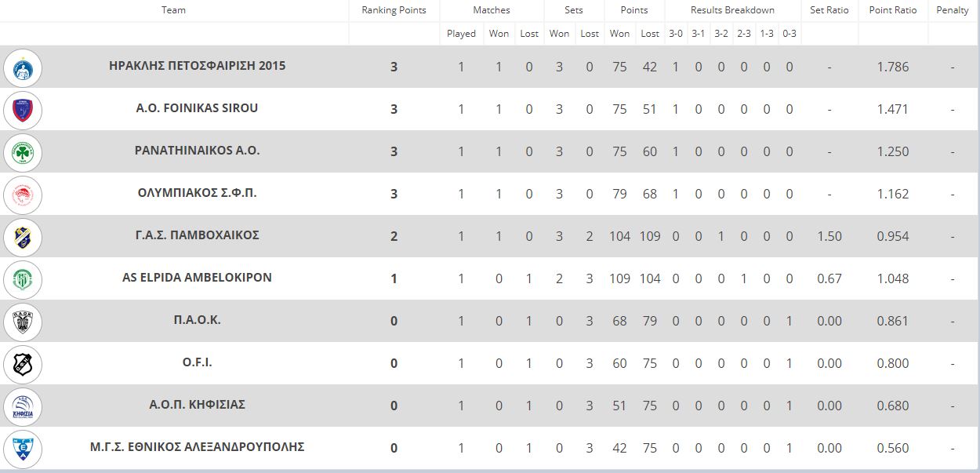Click the Penalty column header
The image size is (980, 473).
tap(953, 10)
